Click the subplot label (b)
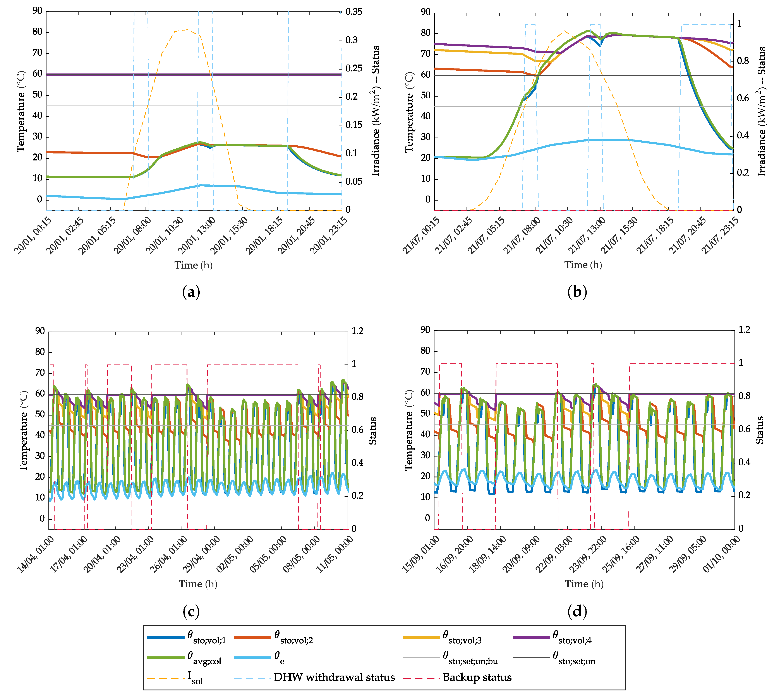The width and height of the screenshot is (779, 700). pyautogui.click(x=577, y=292)
